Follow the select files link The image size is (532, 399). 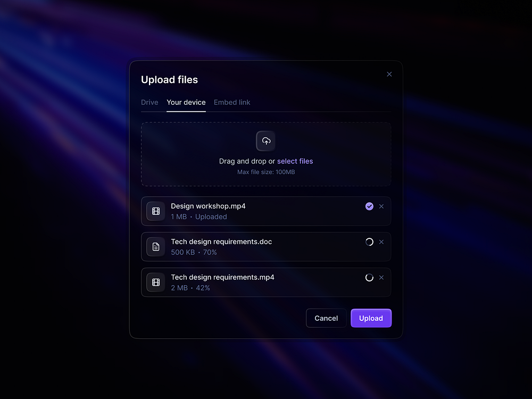tap(295, 161)
